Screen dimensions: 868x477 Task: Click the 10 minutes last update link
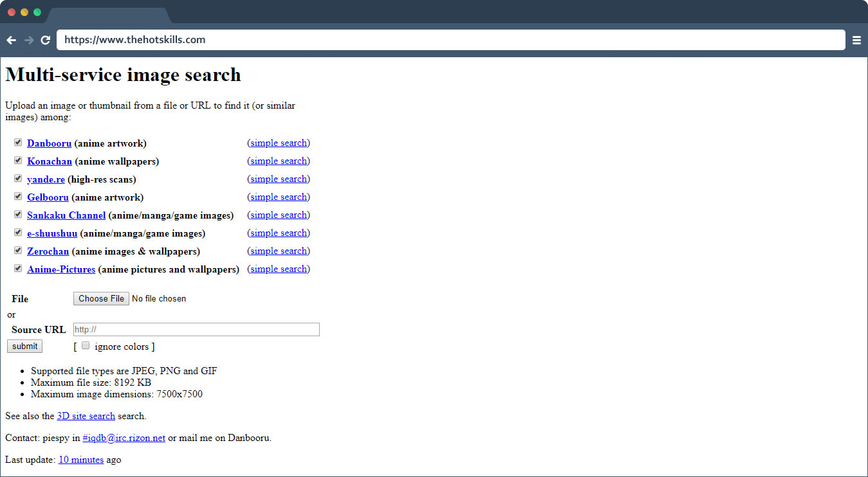pyautogui.click(x=81, y=460)
